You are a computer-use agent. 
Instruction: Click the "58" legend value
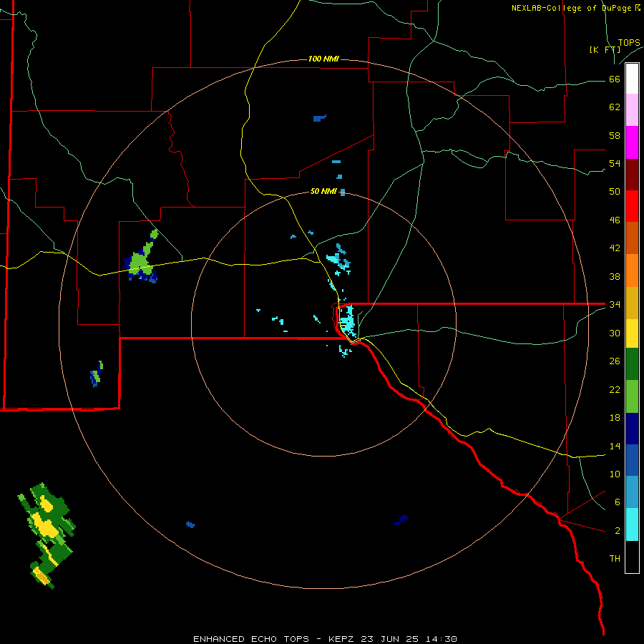[615, 135]
